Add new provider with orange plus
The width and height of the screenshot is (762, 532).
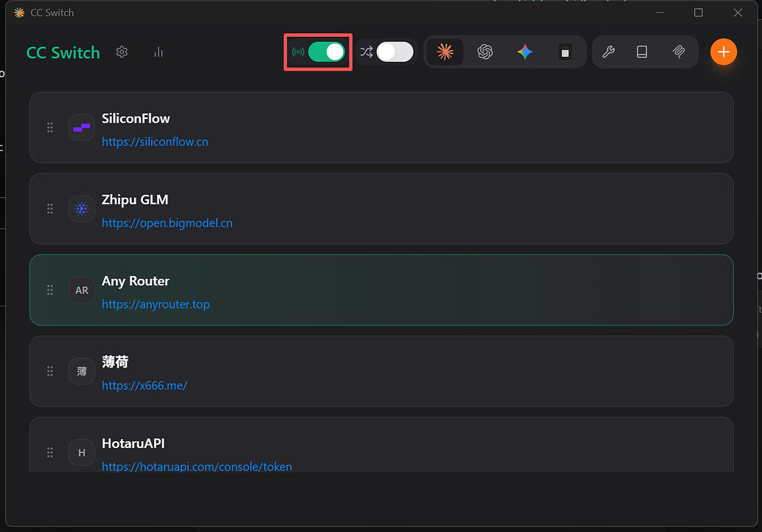724,52
